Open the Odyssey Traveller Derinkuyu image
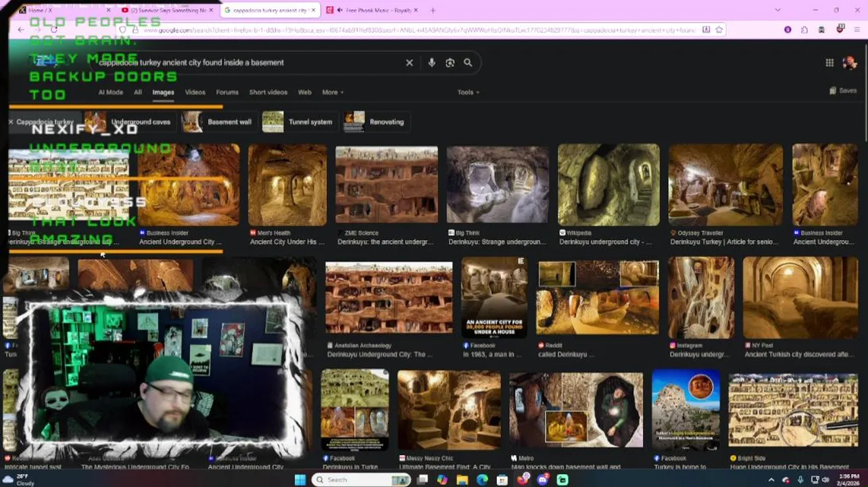The width and height of the screenshot is (868, 487). pos(725,185)
